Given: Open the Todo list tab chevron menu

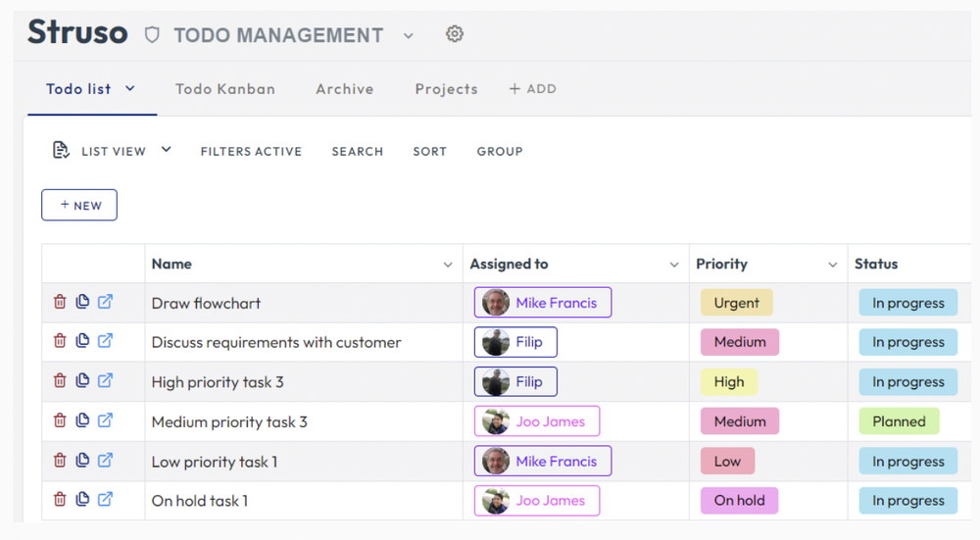Looking at the screenshot, I should [130, 88].
